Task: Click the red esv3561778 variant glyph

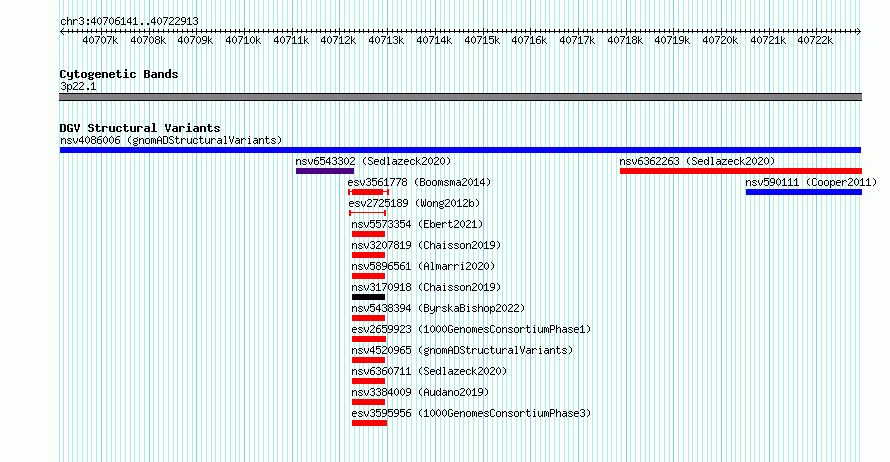Action: click(368, 192)
